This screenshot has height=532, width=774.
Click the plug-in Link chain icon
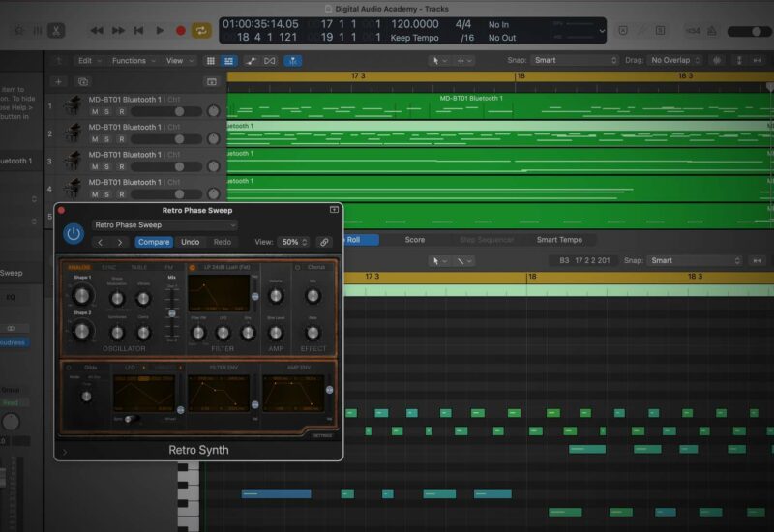coord(324,242)
